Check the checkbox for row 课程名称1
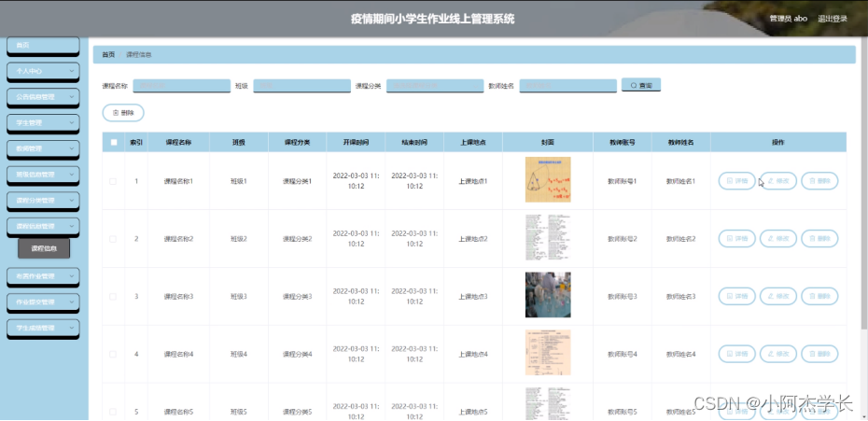This screenshot has height=421, width=868. (113, 181)
